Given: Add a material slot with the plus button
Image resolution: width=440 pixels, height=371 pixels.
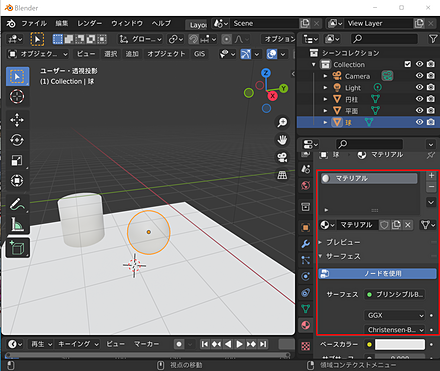Looking at the screenshot, I should point(431,175).
